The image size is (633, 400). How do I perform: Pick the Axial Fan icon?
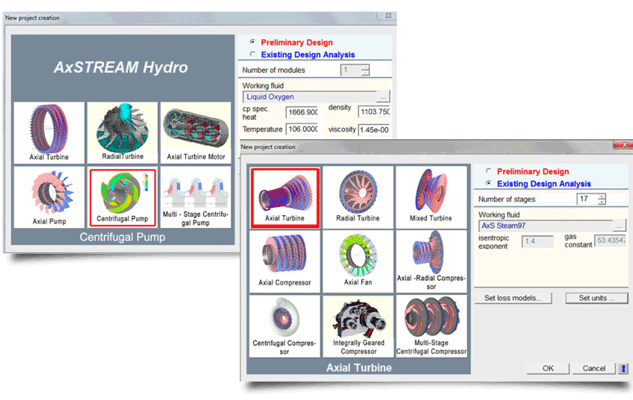358,262
